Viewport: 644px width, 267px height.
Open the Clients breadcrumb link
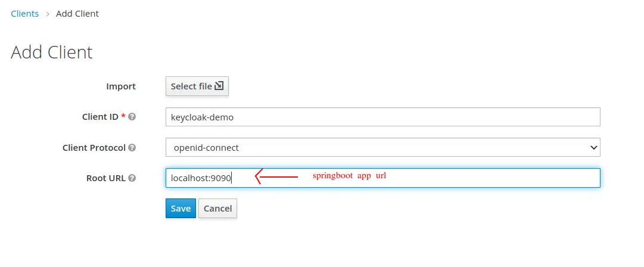tap(24, 14)
